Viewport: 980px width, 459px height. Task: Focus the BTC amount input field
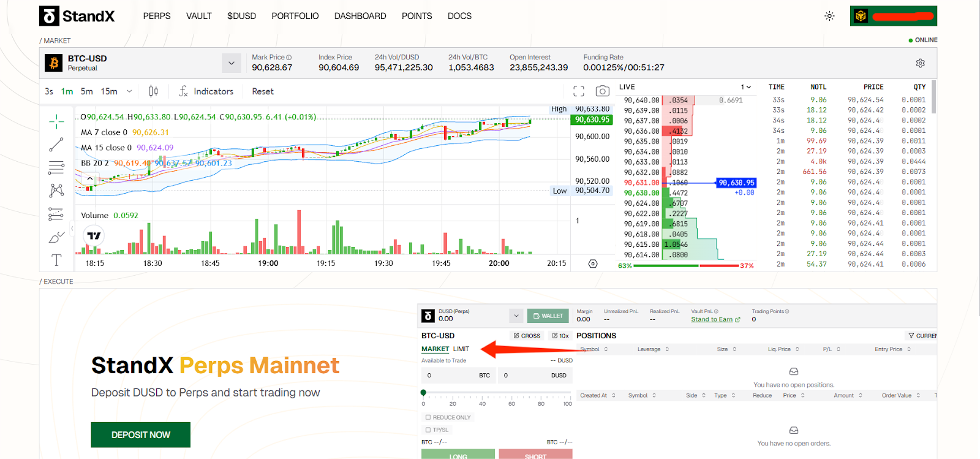pos(458,375)
